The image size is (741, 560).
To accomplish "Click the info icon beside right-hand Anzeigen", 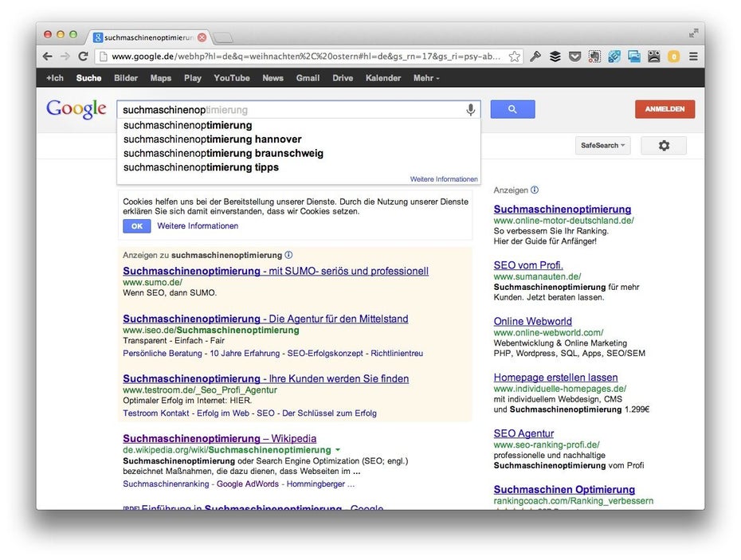I will pyautogui.click(x=535, y=190).
